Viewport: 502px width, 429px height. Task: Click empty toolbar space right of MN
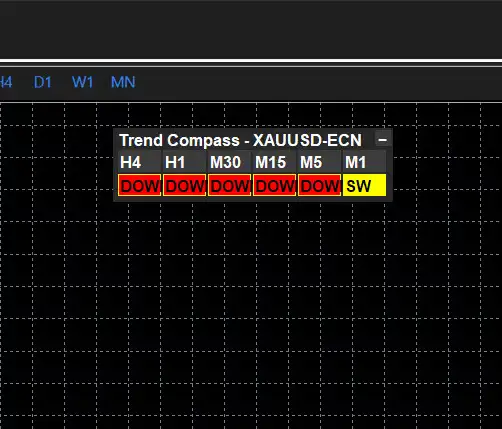(317, 82)
